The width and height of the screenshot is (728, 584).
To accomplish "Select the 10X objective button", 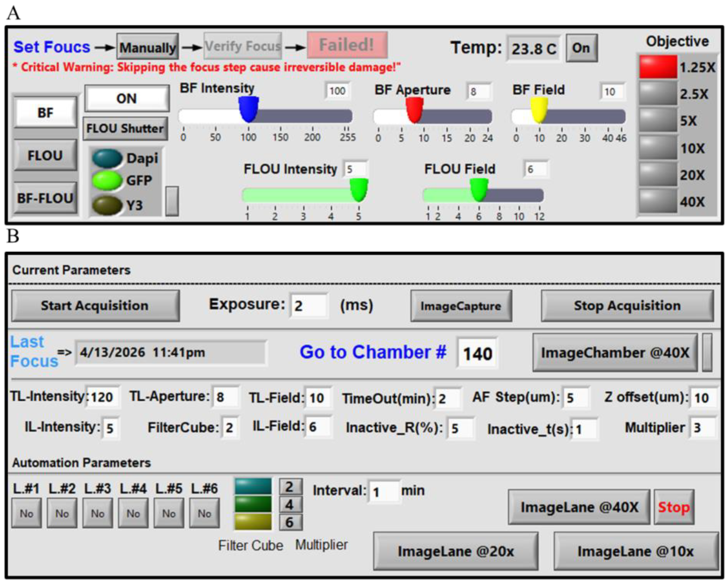I will point(658,147).
